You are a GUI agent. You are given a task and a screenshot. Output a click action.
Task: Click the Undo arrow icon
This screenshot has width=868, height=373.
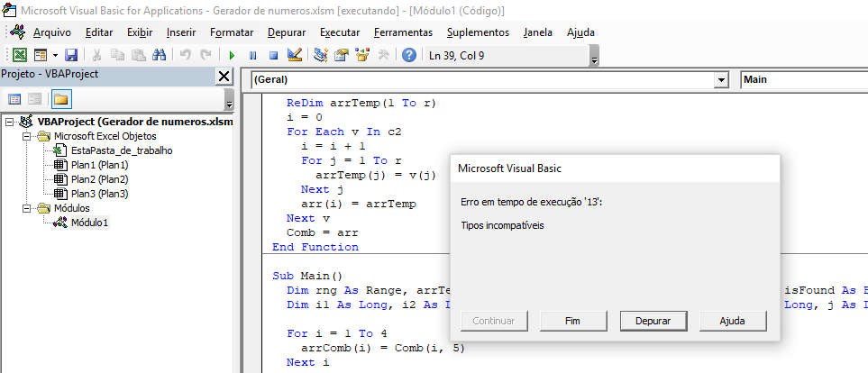(x=186, y=55)
